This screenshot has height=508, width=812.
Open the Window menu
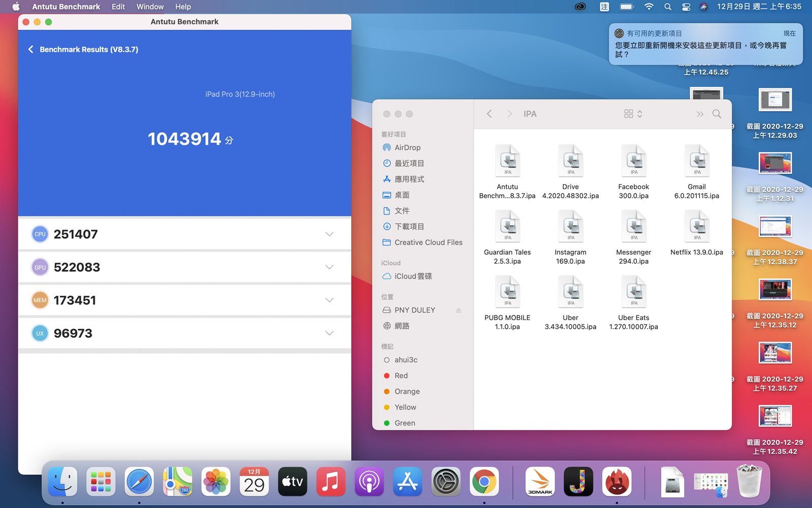click(150, 7)
